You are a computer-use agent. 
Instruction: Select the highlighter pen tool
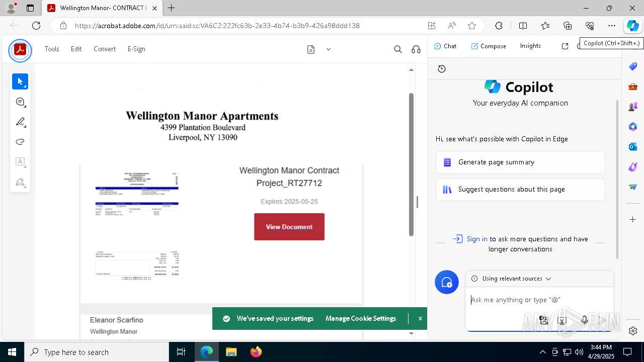point(20,122)
